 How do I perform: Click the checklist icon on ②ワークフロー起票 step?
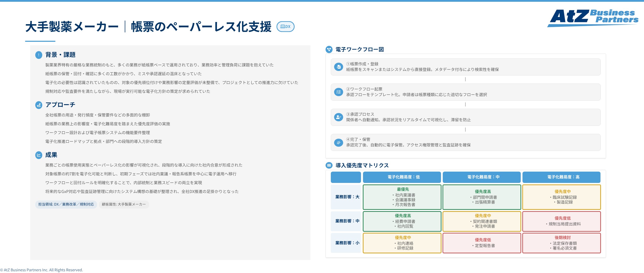coord(338,92)
